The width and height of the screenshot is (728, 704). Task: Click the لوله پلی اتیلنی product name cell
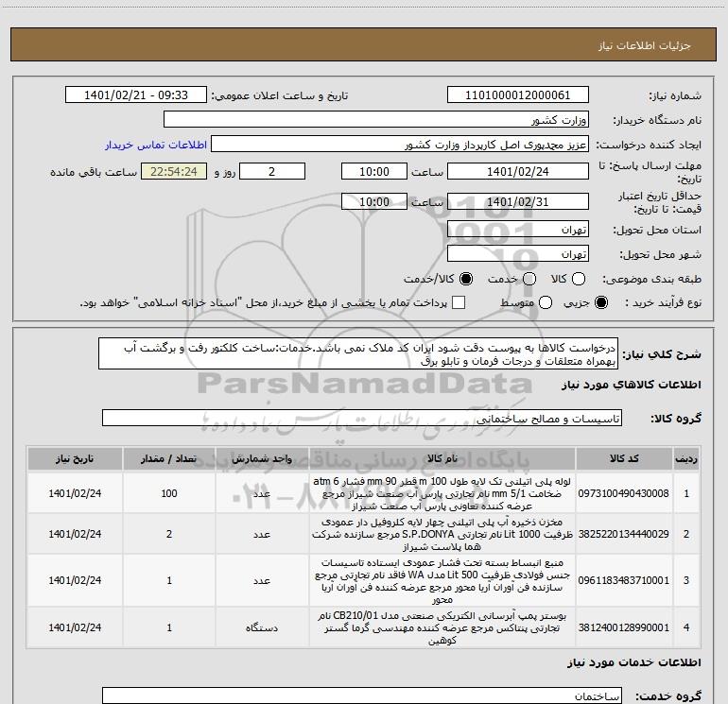(442, 493)
